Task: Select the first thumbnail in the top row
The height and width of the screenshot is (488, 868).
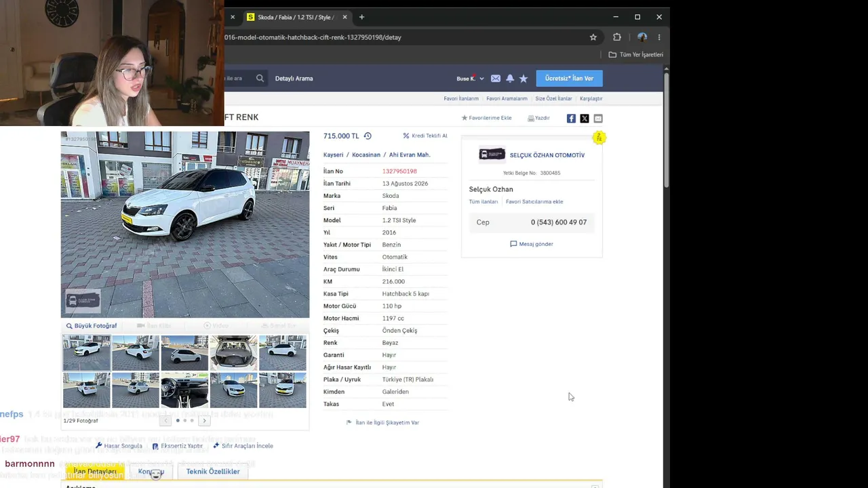Action: [x=86, y=353]
